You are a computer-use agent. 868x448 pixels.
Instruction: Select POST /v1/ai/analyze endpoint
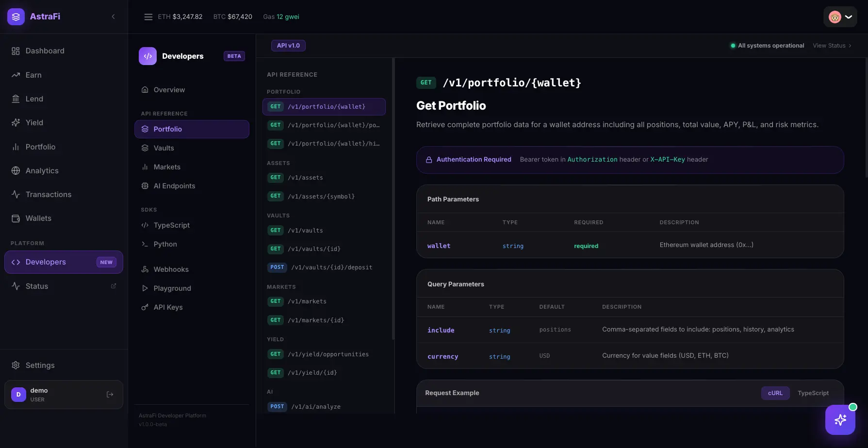point(324,407)
